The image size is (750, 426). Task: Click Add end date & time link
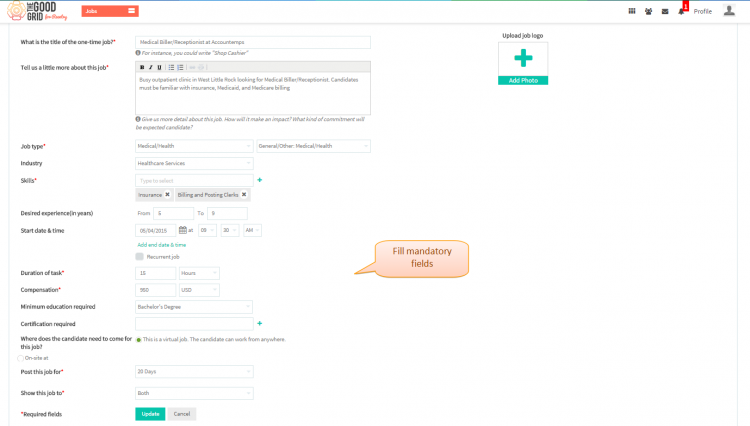coord(162,245)
